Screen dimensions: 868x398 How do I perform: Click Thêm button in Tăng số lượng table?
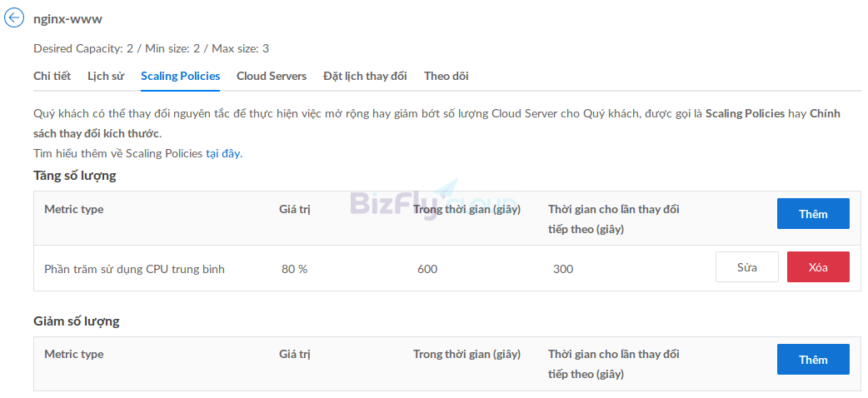point(813,214)
